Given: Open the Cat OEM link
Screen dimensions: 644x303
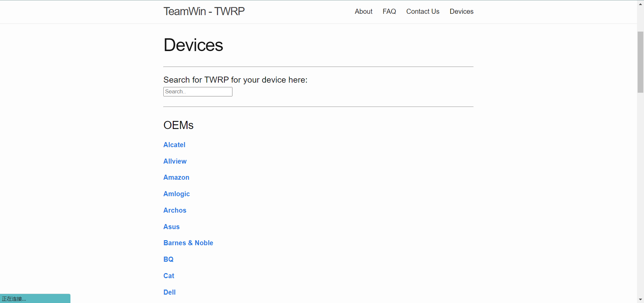Looking at the screenshot, I should (x=169, y=276).
